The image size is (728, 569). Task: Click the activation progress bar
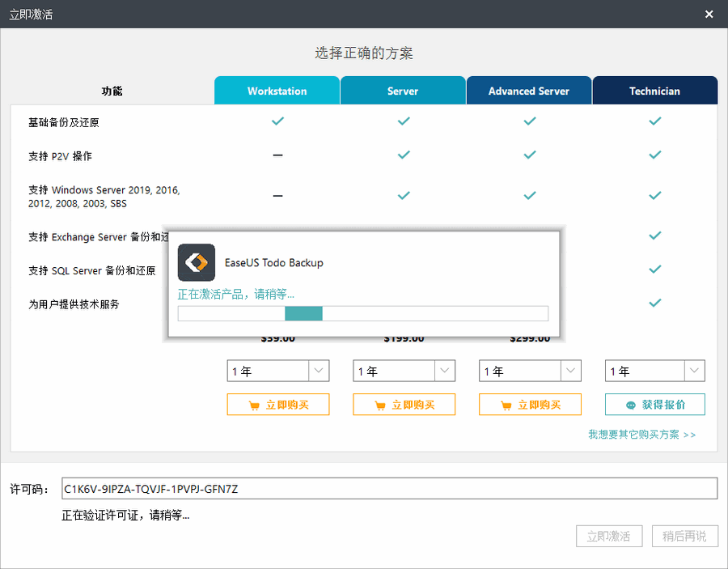coord(363,313)
